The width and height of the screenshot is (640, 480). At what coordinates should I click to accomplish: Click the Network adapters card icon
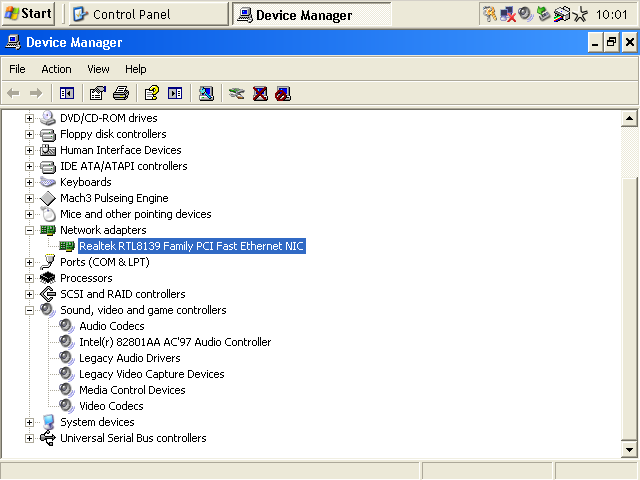coord(48,230)
